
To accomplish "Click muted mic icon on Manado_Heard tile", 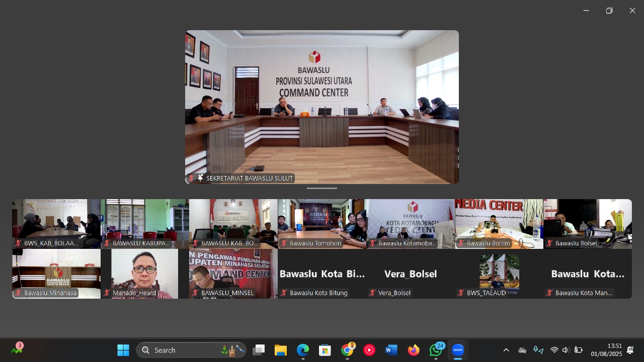I will pos(107,293).
